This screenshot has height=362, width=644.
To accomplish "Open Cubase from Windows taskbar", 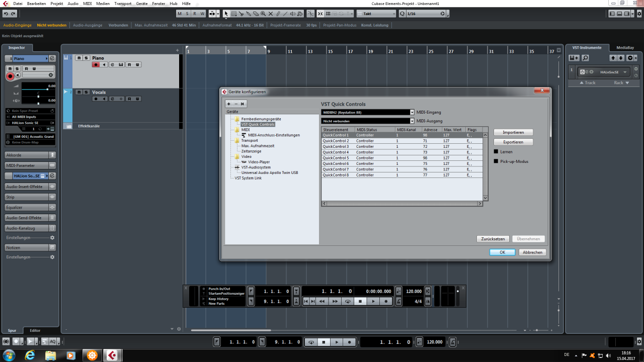I will pos(113,355).
